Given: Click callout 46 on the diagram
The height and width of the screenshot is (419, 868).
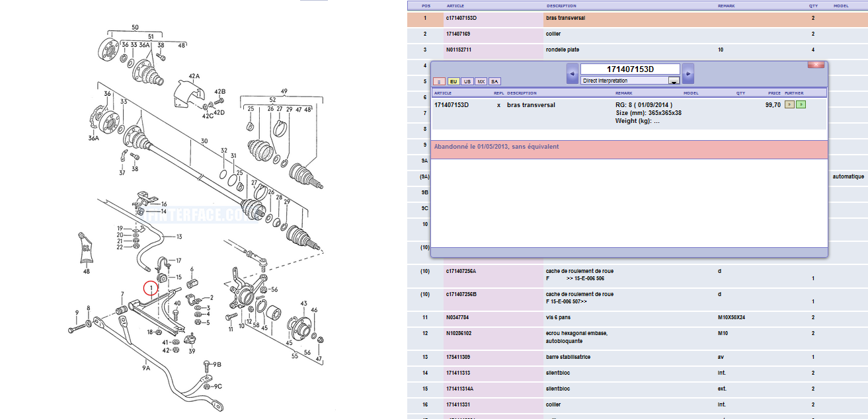Looking at the screenshot, I should [314, 310].
